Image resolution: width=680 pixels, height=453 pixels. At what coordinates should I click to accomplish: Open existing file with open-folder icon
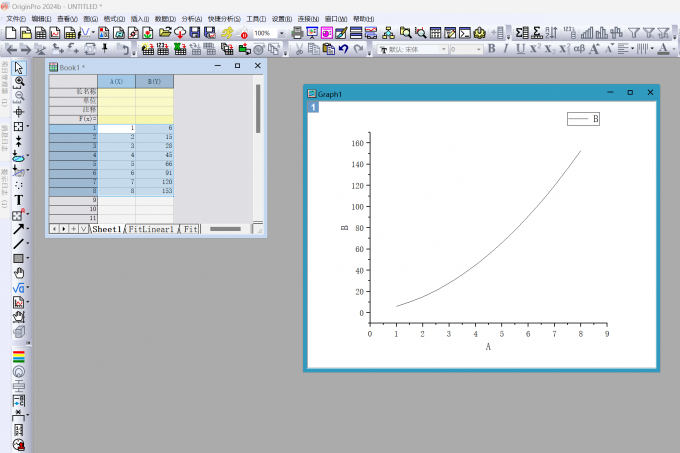[x=165, y=33]
